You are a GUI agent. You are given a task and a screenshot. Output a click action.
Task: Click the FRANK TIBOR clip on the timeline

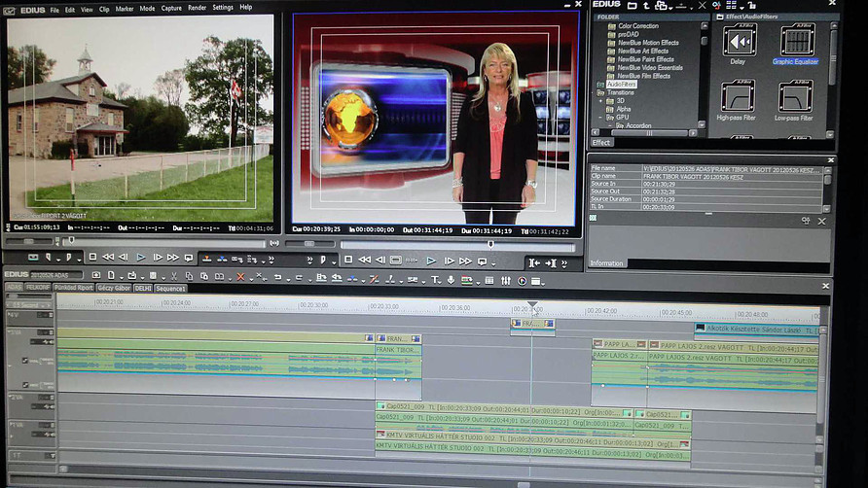click(397, 350)
